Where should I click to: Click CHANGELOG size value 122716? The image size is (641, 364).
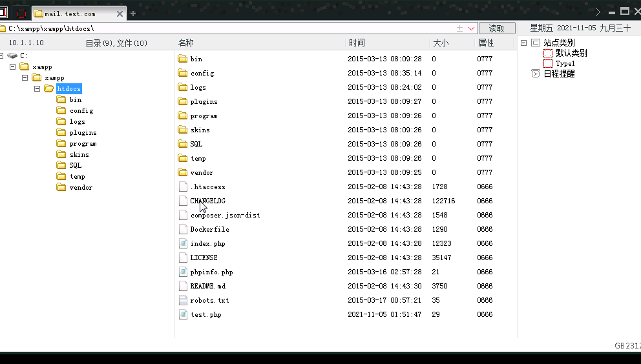point(443,201)
